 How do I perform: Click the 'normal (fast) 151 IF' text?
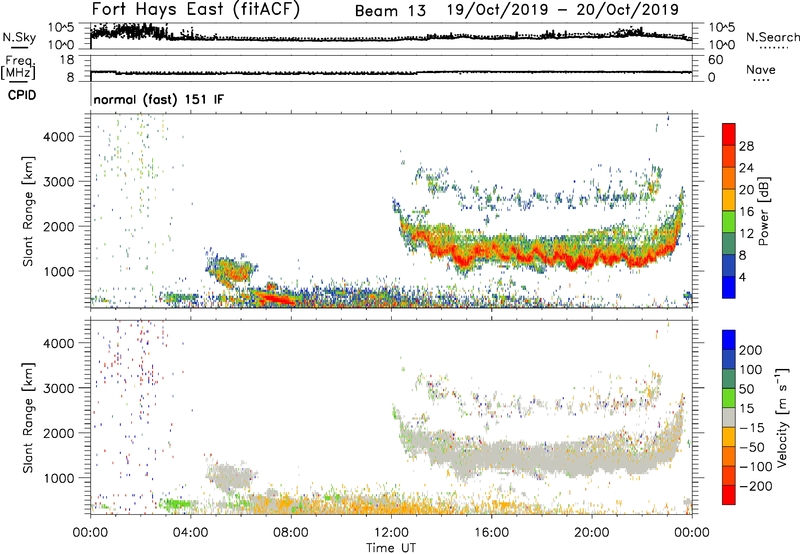159,99
